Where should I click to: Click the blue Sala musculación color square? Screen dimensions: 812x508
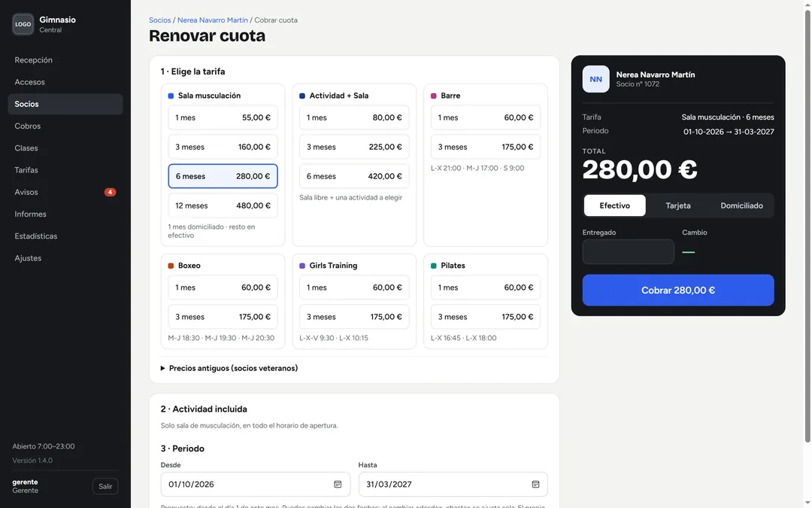click(171, 96)
